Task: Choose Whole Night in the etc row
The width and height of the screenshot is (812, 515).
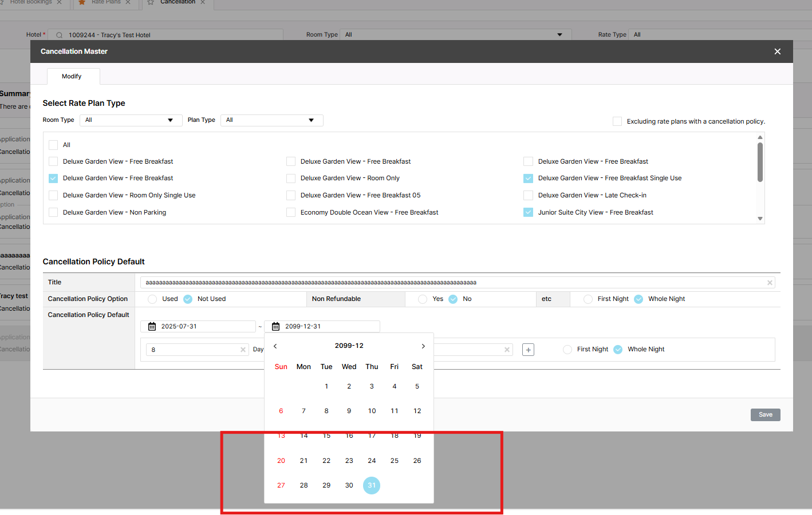Action: (638, 299)
